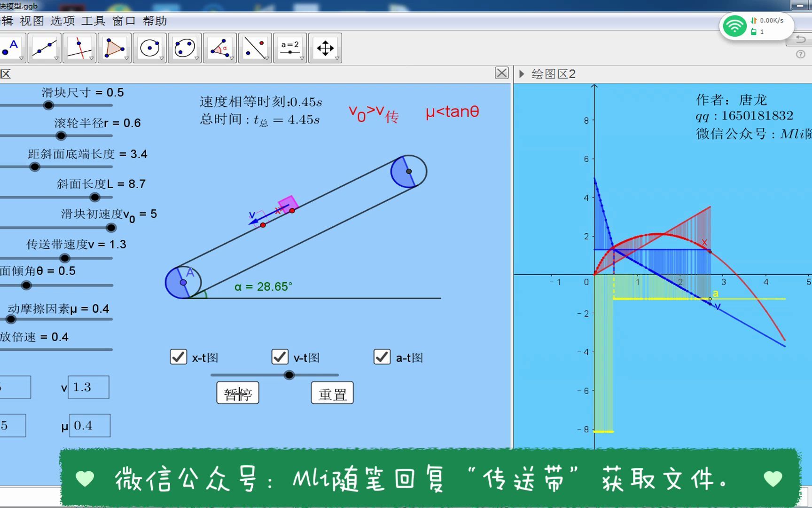The image size is (812, 508).
Task: Click the v value input field showing 1.3
Action: click(x=89, y=387)
